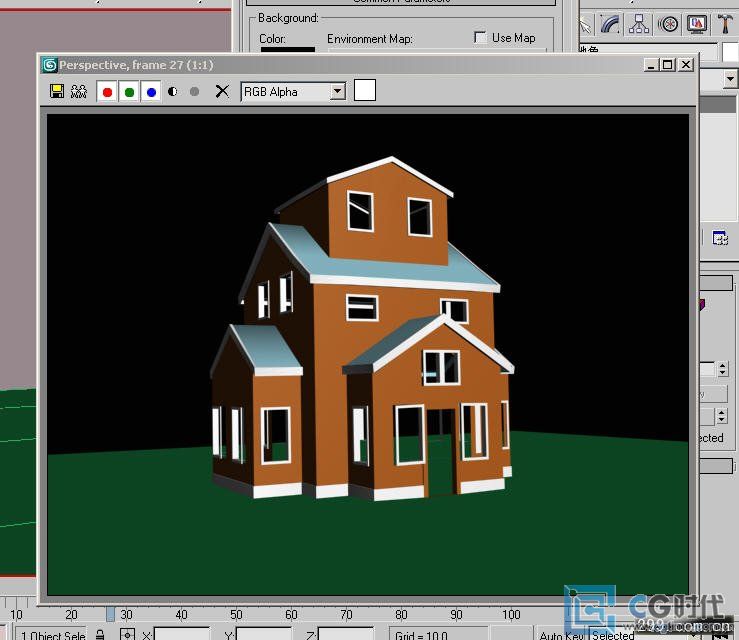Open the Display panel tab
Viewport: 739px width, 640px height.
click(x=697, y=24)
